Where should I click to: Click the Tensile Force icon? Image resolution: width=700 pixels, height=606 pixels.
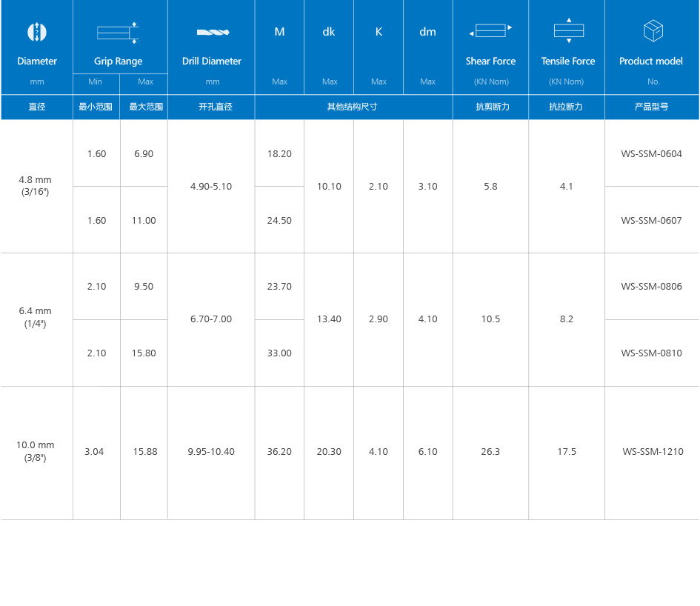click(568, 30)
